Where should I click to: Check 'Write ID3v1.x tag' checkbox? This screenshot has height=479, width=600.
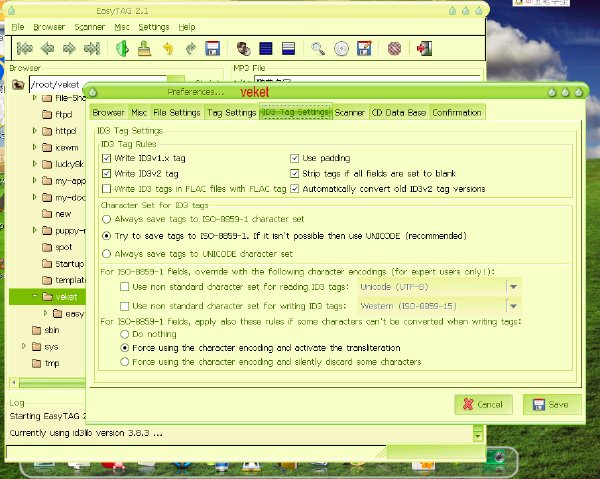click(106, 158)
